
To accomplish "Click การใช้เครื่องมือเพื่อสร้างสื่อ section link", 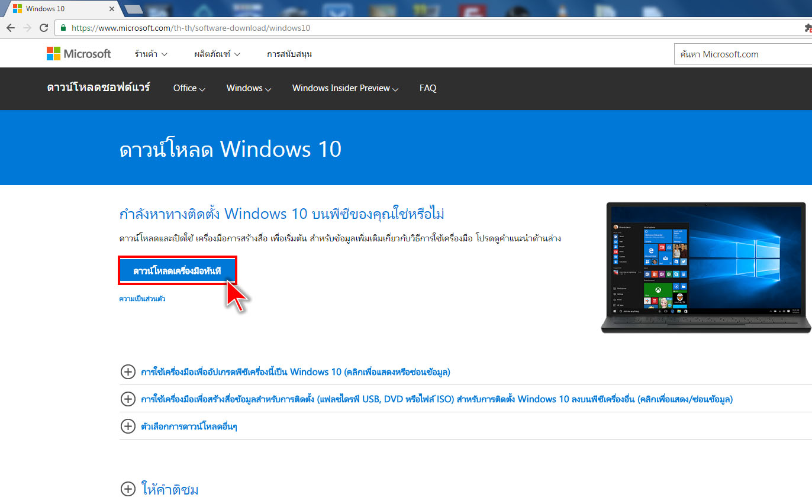I will [437, 399].
